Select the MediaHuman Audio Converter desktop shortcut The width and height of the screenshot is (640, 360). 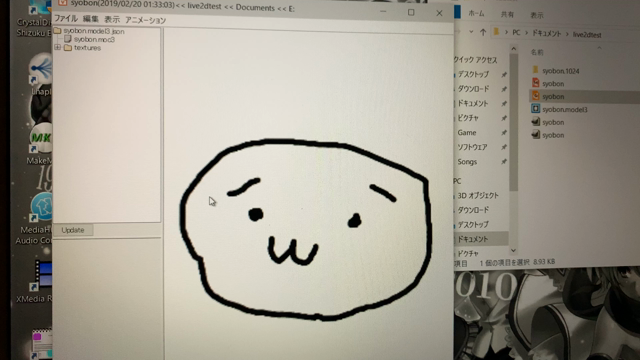33,218
